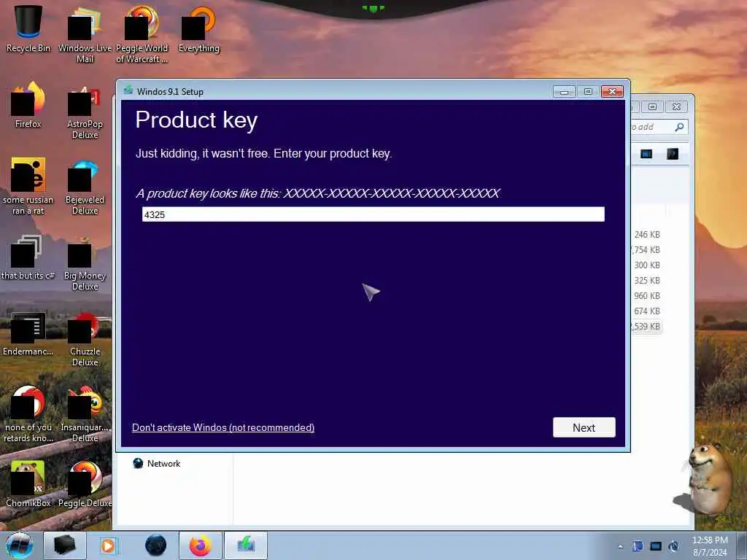747x560 pixels.
Task: Open the clock showing 12:58 PM
Action: (710, 545)
